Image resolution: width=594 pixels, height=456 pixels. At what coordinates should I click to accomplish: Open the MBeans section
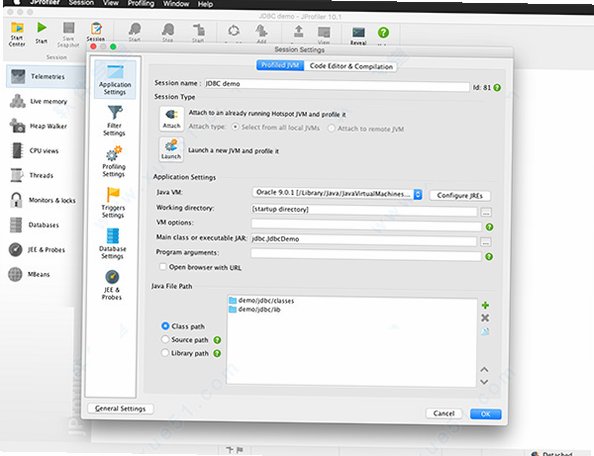pyautogui.click(x=29, y=274)
